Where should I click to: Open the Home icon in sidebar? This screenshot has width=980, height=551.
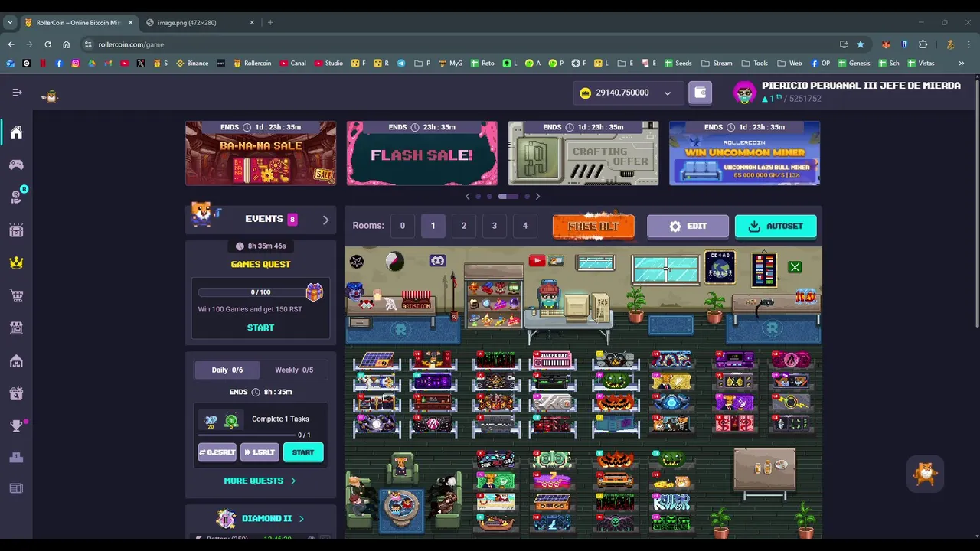click(x=16, y=132)
